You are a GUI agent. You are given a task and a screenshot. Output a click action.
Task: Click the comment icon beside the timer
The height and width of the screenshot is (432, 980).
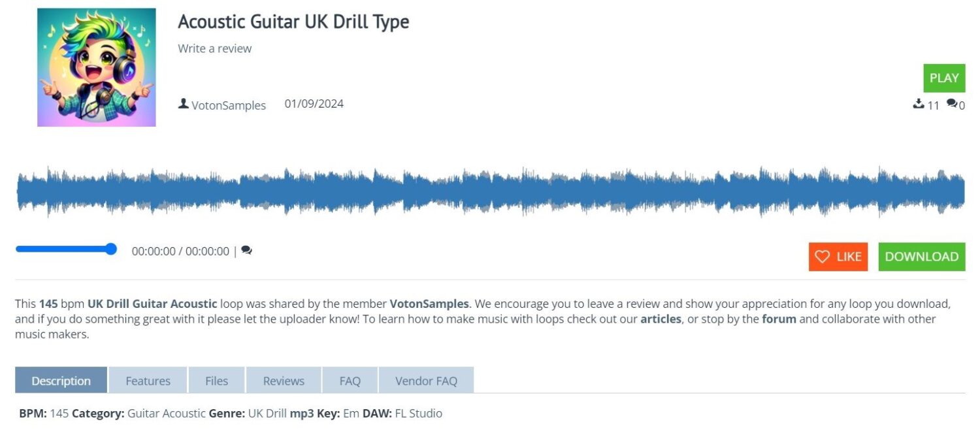(x=246, y=250)
